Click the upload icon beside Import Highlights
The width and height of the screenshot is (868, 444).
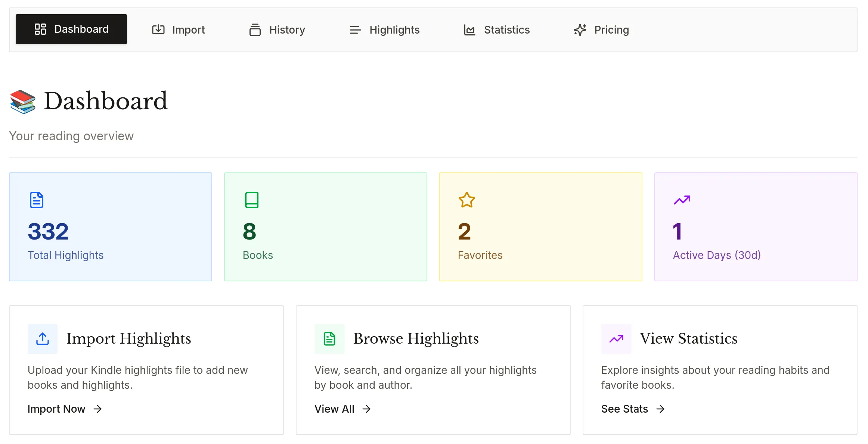point(43,339)
